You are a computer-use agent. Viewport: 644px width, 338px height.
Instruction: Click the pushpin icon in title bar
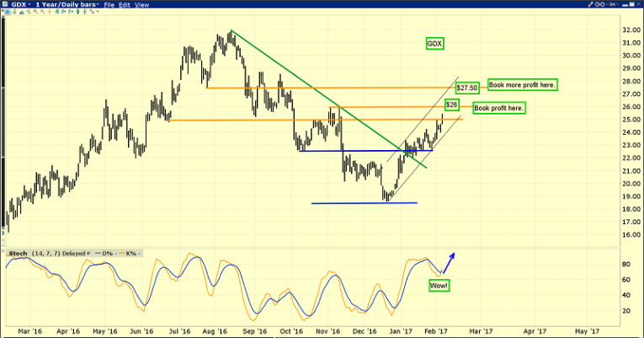(611, 4)
